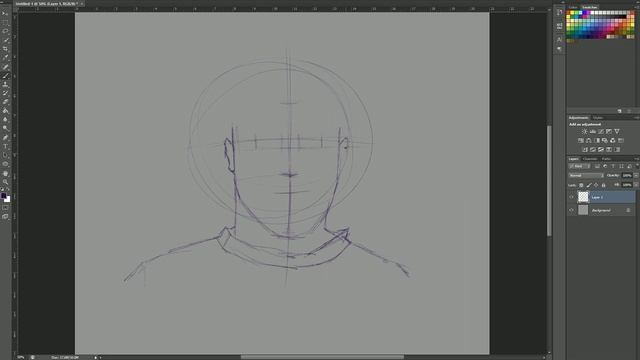Select the Hand tool
Image resolution: width=640 pixels, height=360 pixels.
click(x=5, y=173)
